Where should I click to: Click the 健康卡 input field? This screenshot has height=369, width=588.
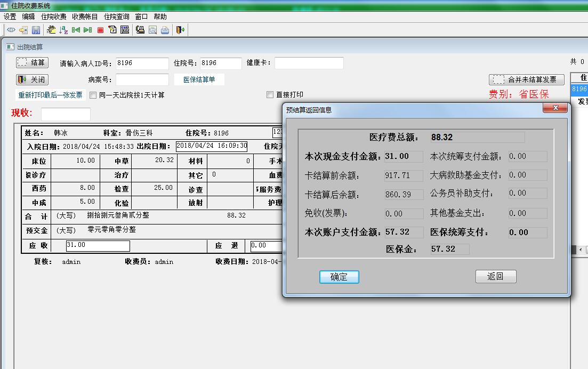click(309, 63)
